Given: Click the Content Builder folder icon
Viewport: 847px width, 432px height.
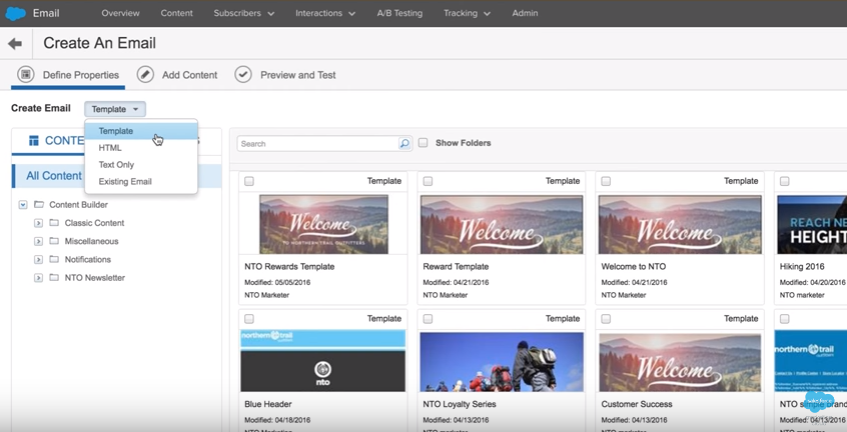Looking at the screenshot, I should click(x=39, y=205).
